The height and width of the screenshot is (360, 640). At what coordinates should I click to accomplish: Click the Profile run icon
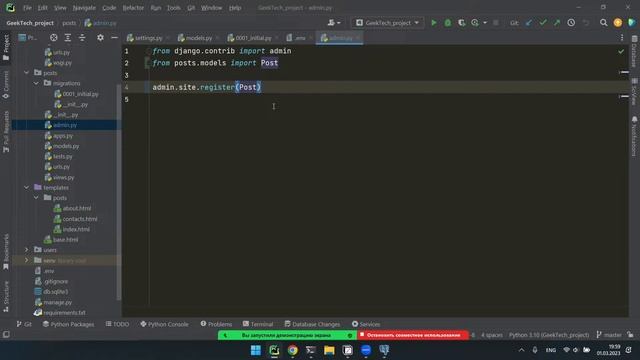pyautogui.click(x=475, y=23)
